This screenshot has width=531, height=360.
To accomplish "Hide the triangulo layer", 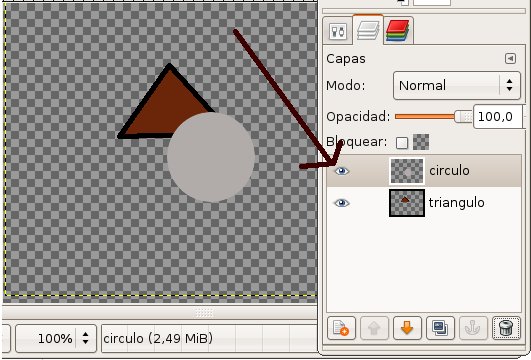I will (x=341, y=203).
